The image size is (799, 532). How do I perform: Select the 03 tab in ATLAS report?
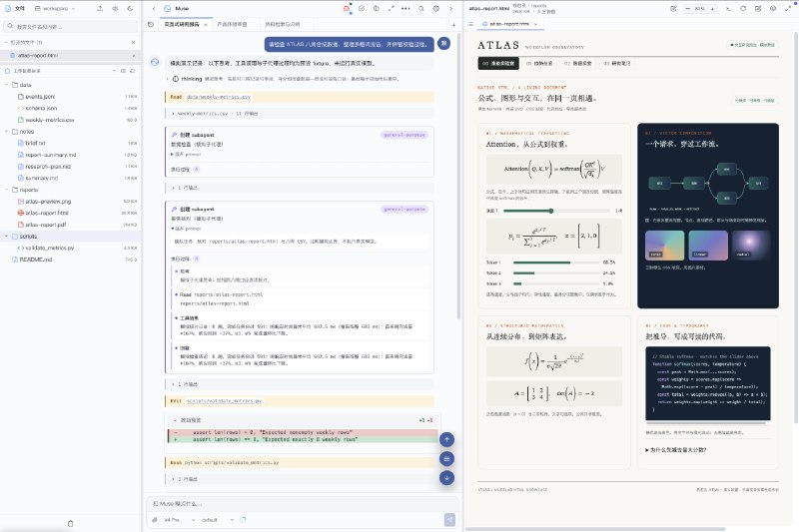click(616, 63)
